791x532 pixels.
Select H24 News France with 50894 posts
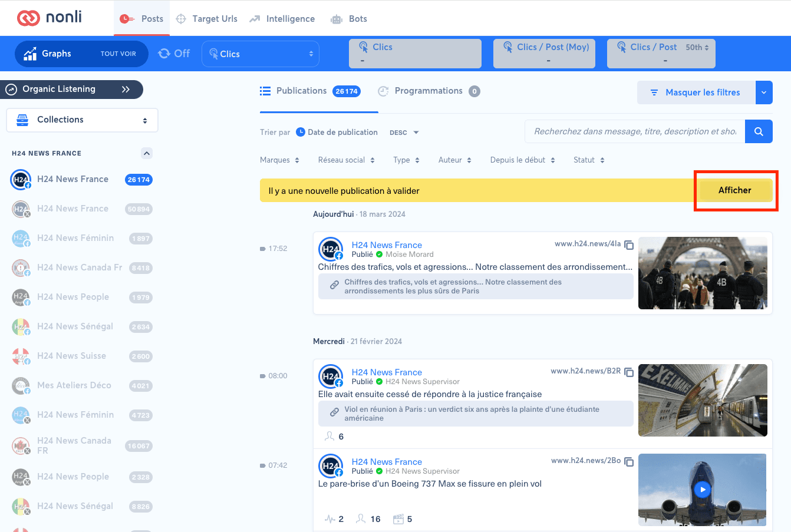(x=82, y=209)
